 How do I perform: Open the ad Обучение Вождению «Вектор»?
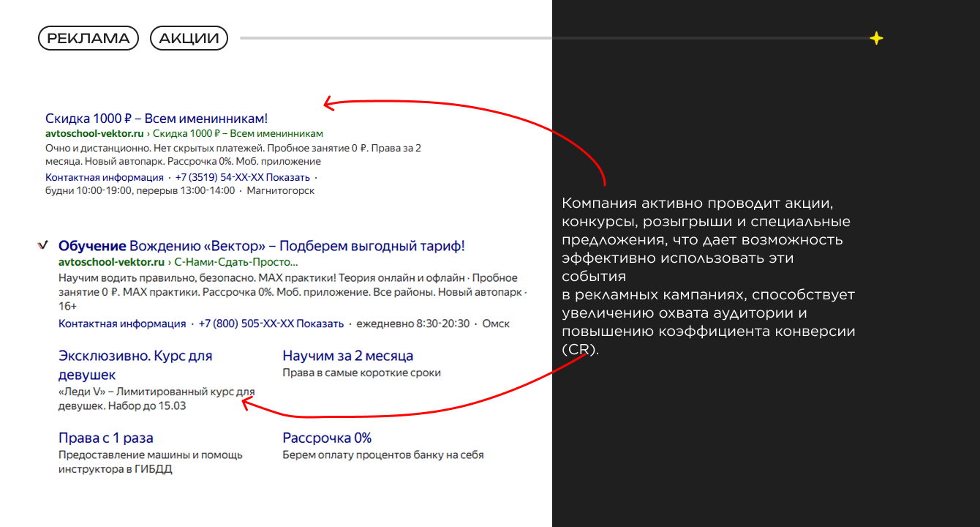tap(262, 246)
